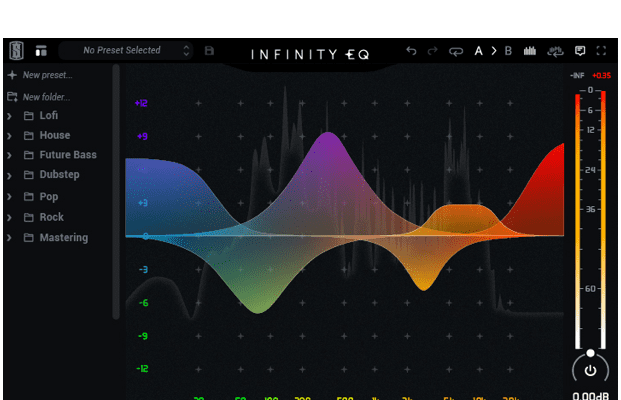Click the fullscreen expand icon
The width and height of the screenshot is (621, 400).
(601, 50)
